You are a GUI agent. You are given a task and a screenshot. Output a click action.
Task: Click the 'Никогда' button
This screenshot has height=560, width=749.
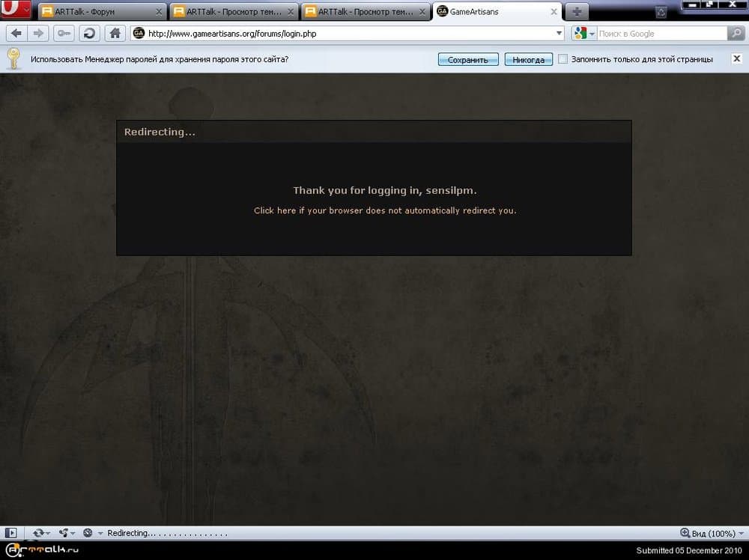point(528,60)
